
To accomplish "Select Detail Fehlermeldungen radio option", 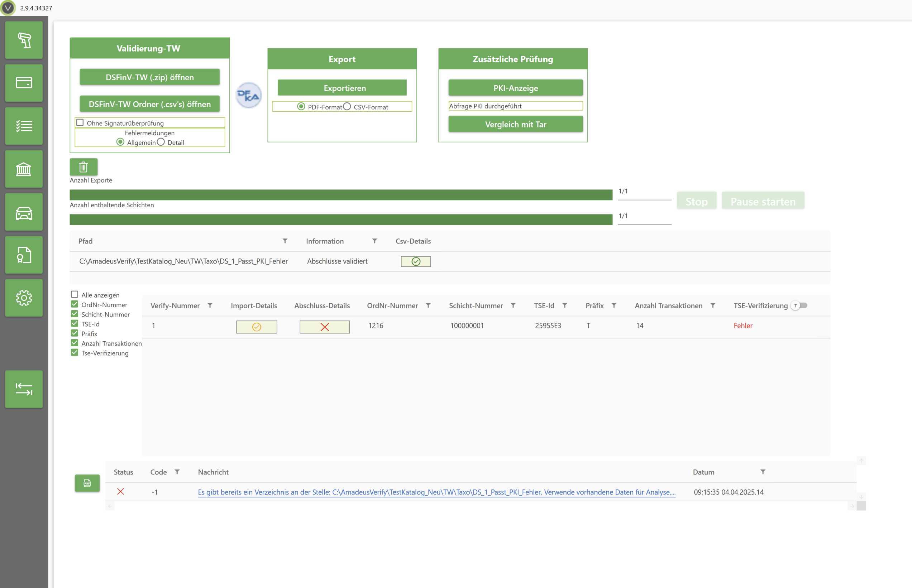I will click(161, 142).
